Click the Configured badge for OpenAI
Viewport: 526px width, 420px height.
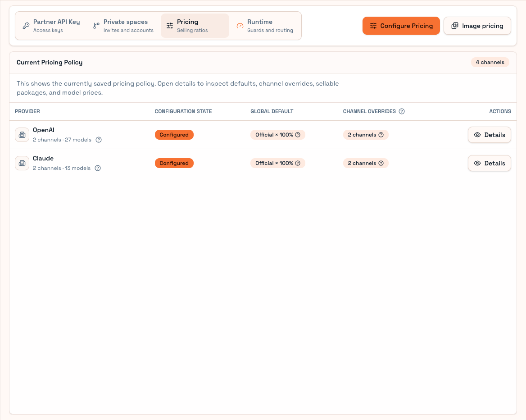tap(174, 135)
